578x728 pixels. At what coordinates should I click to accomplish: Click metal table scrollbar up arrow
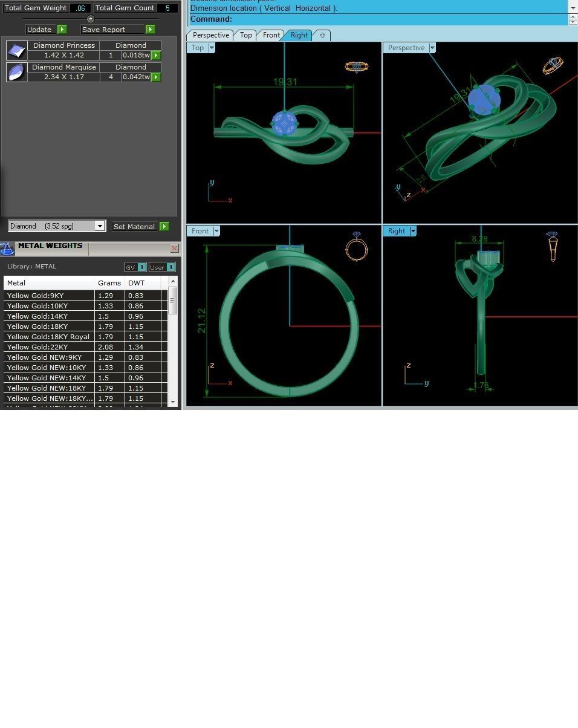[x=173, y=282]
